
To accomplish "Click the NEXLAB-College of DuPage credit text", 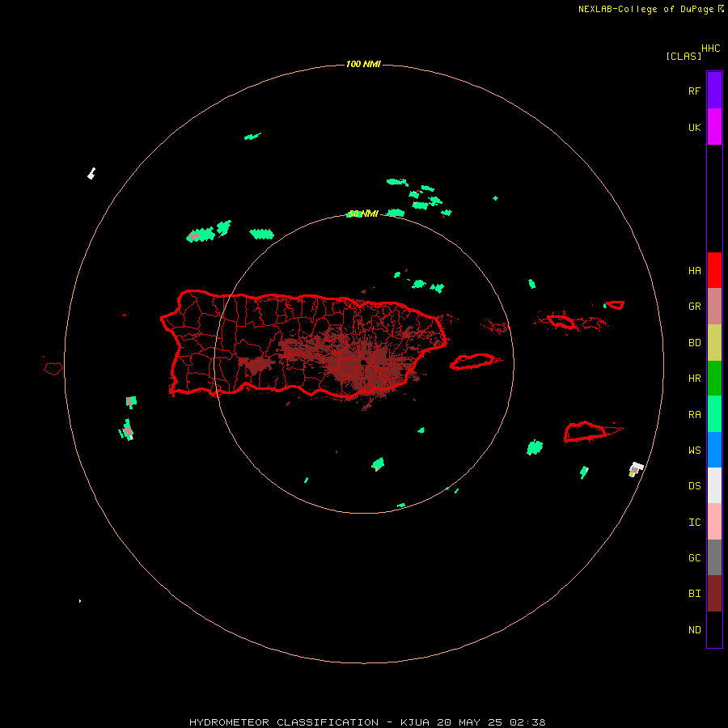I will tap(645, 9).
